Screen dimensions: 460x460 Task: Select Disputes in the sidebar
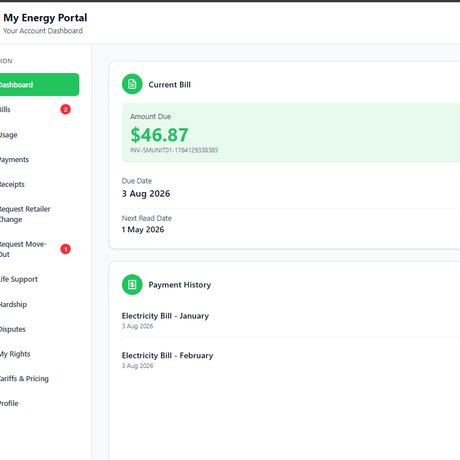point(39,329)
